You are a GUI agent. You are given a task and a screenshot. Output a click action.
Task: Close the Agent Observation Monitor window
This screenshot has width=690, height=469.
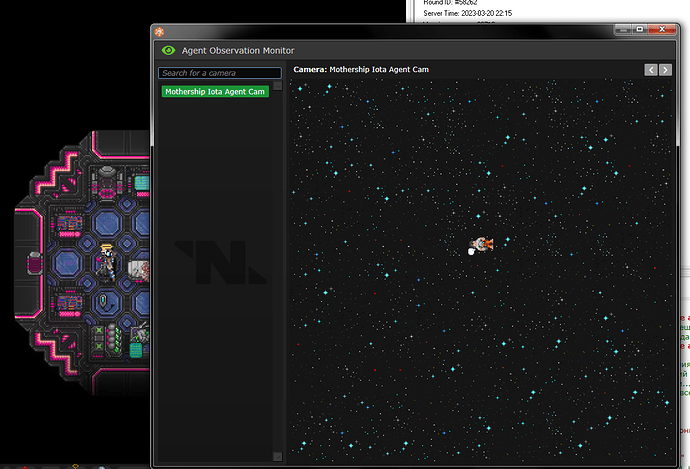[662, 29]
